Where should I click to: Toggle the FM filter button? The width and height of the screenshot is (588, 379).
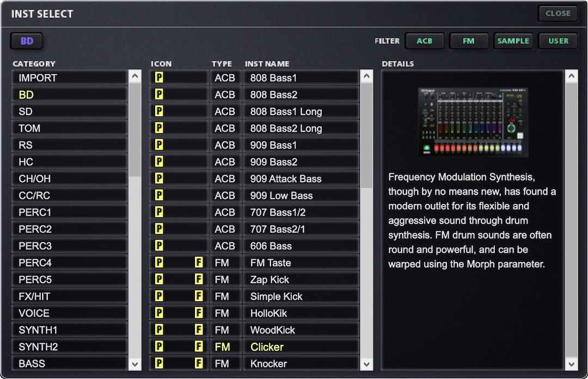[x=469, y=41]
